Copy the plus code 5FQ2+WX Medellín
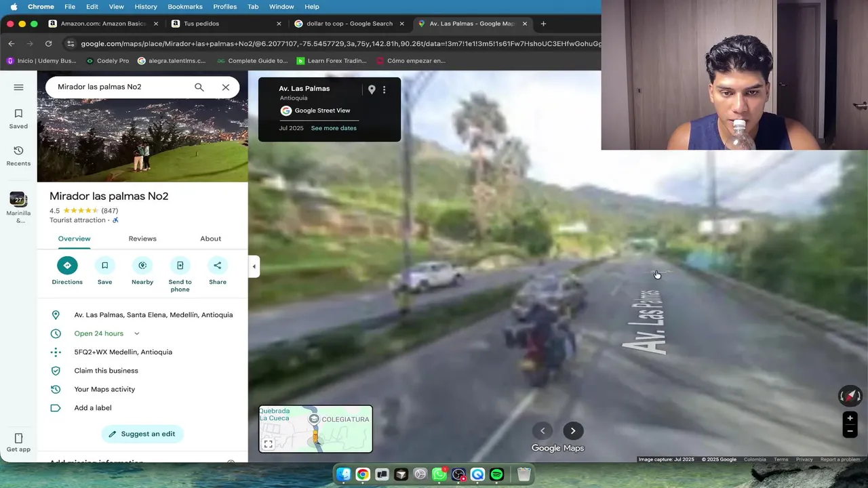 point(142,352)
